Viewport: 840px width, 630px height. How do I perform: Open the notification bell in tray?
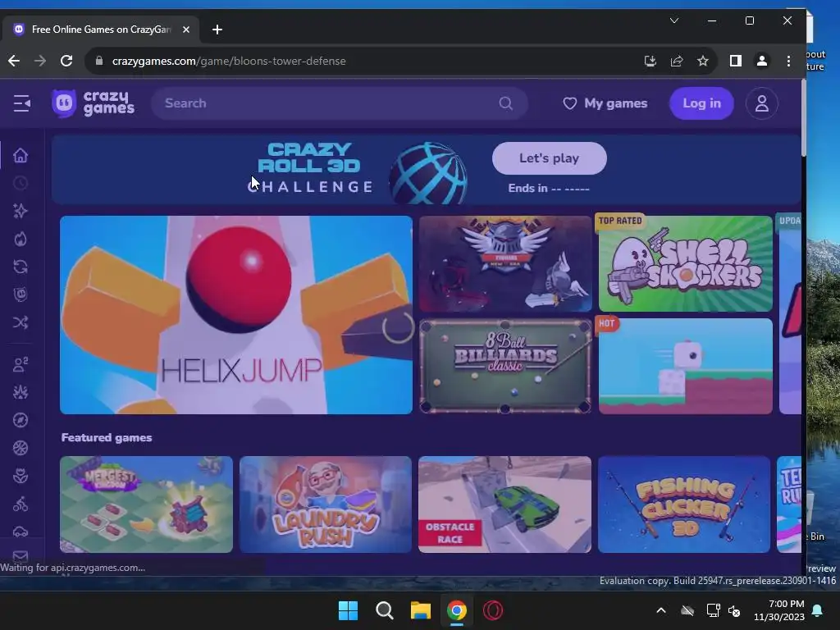click(818, 610)
